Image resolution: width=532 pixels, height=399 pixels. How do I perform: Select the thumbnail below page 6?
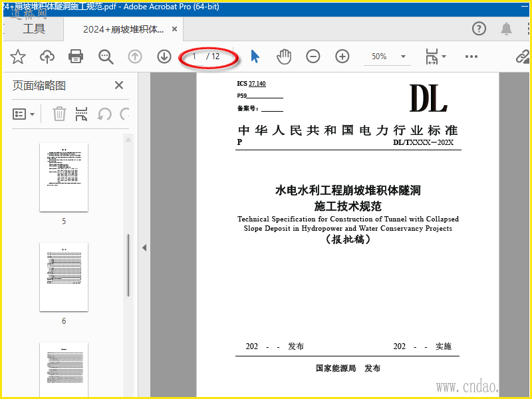[64, 370]
